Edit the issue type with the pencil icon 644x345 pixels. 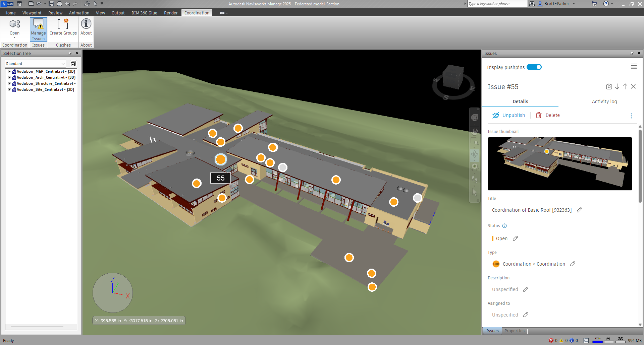point(573,264)
